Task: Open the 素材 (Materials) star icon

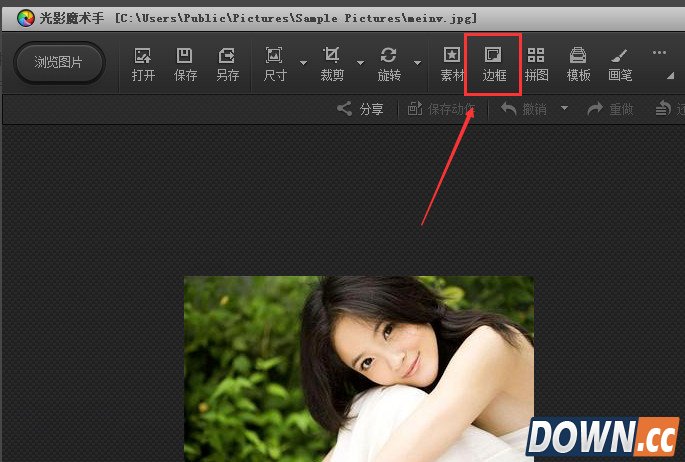Action: [x=452, y=64]
